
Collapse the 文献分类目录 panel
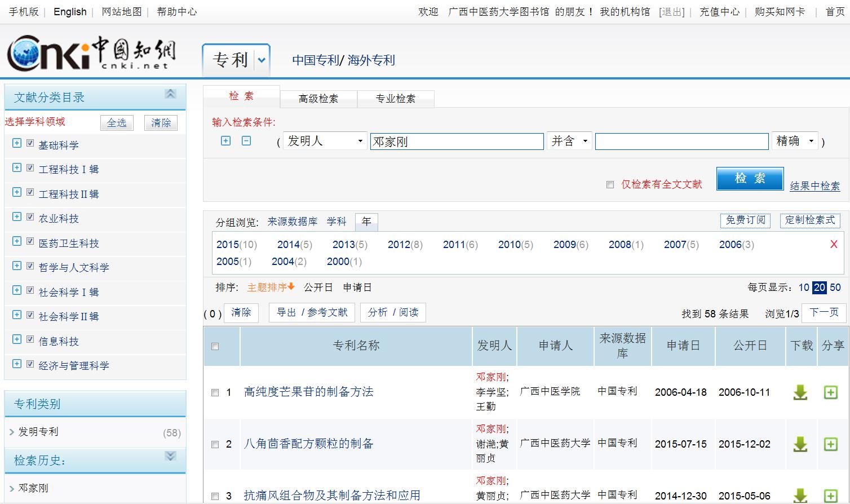click(x=170, y=94)
